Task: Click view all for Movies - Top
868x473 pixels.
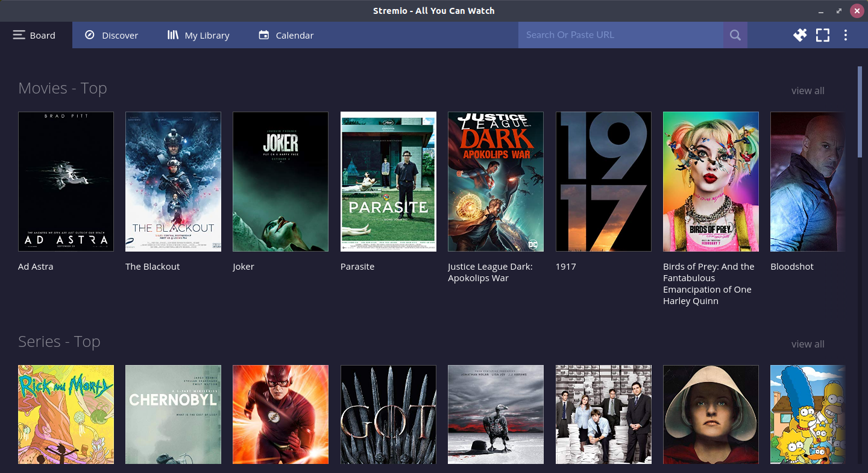Action: [808, 90]
